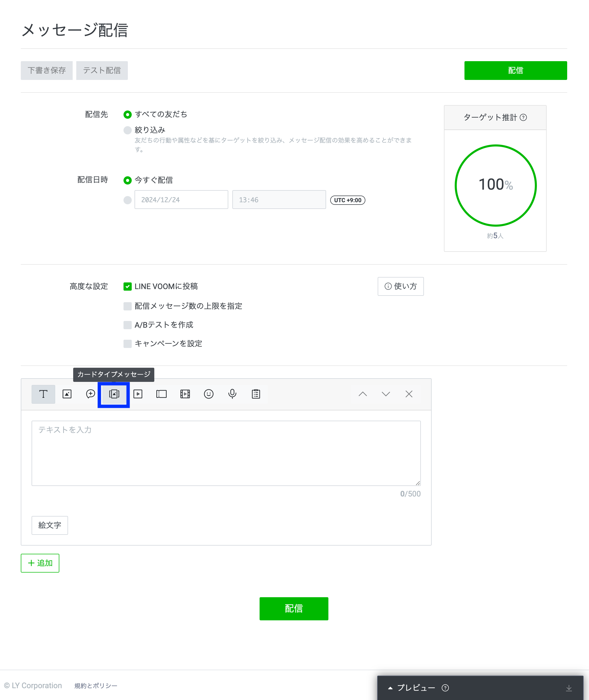589x700 pixels.
Task: Select the smiley sticker icon
Action: [x=209, y=394]
